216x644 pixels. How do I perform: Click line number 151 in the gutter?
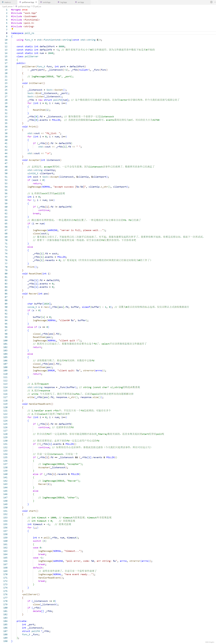point(5,511)
